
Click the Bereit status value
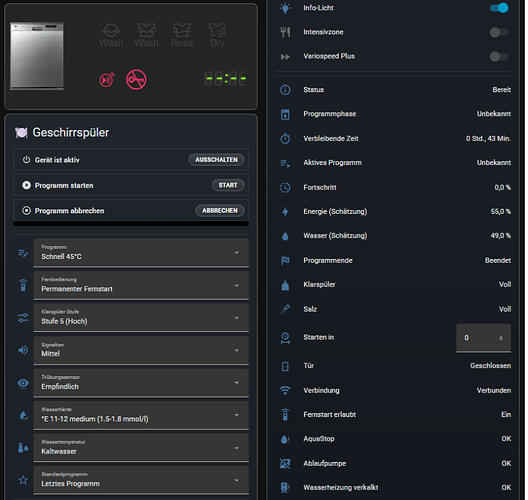[501, 90]
